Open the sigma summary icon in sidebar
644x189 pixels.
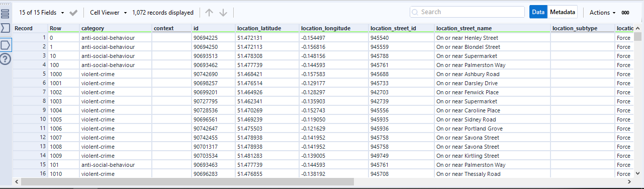[x=6, y=28]
